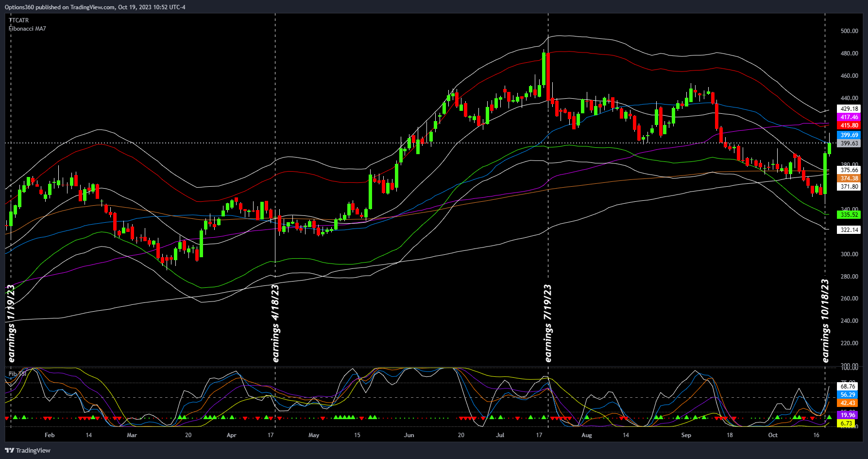
Task: Click 280.00 on the price axis
Action: click(849, 277)
